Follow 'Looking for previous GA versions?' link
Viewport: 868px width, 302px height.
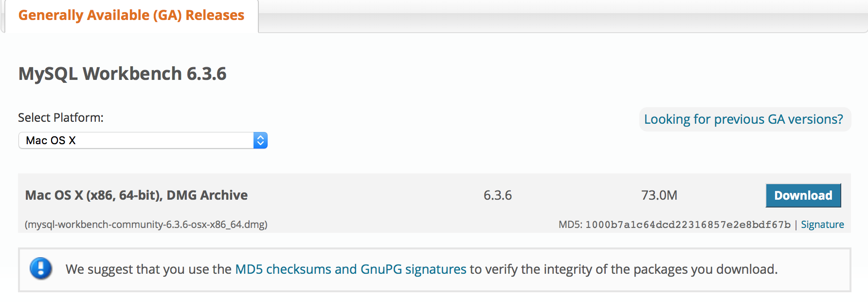[743, 119]
